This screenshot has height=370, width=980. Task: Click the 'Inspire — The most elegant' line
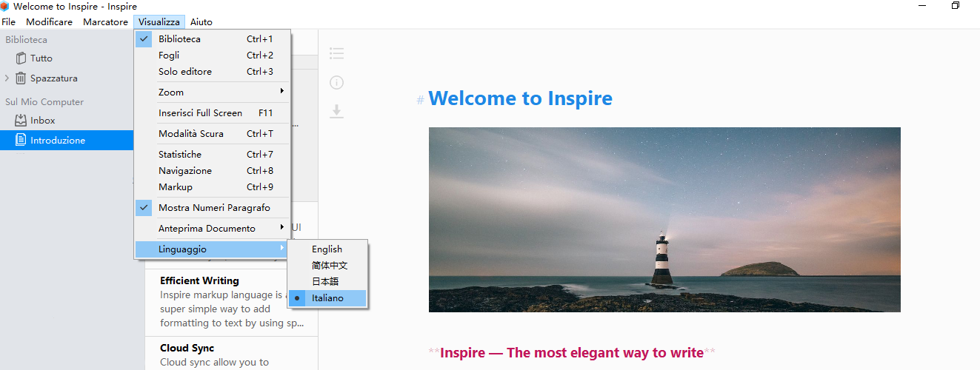[571, 353]
